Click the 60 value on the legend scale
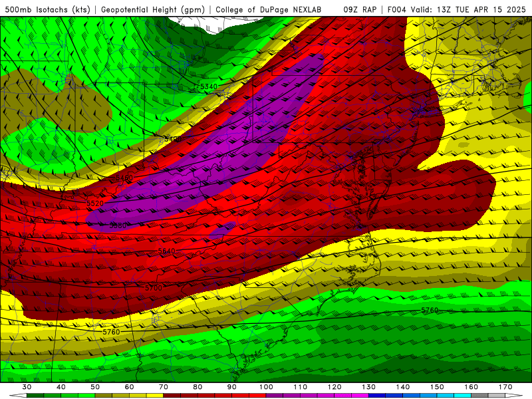 click(129, 387)
